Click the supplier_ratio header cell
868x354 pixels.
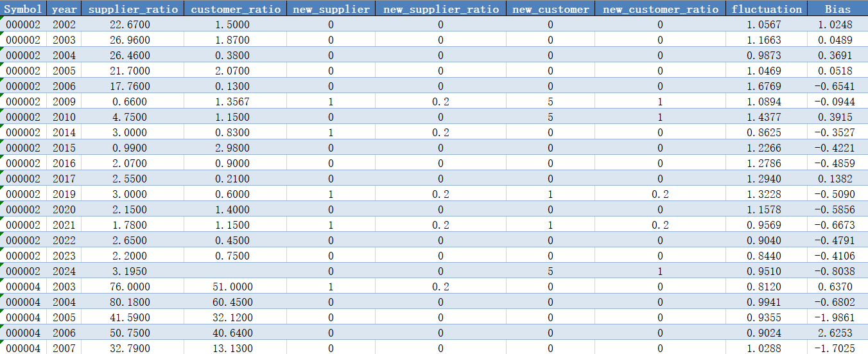(x=133, y=8)
